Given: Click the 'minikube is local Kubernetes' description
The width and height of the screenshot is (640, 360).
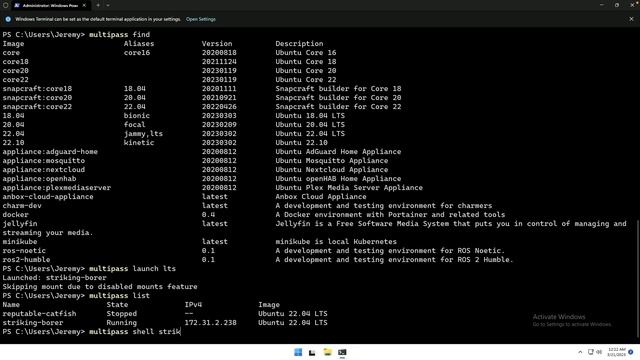Looking at the screenshot, I should (x=336, y=242).
